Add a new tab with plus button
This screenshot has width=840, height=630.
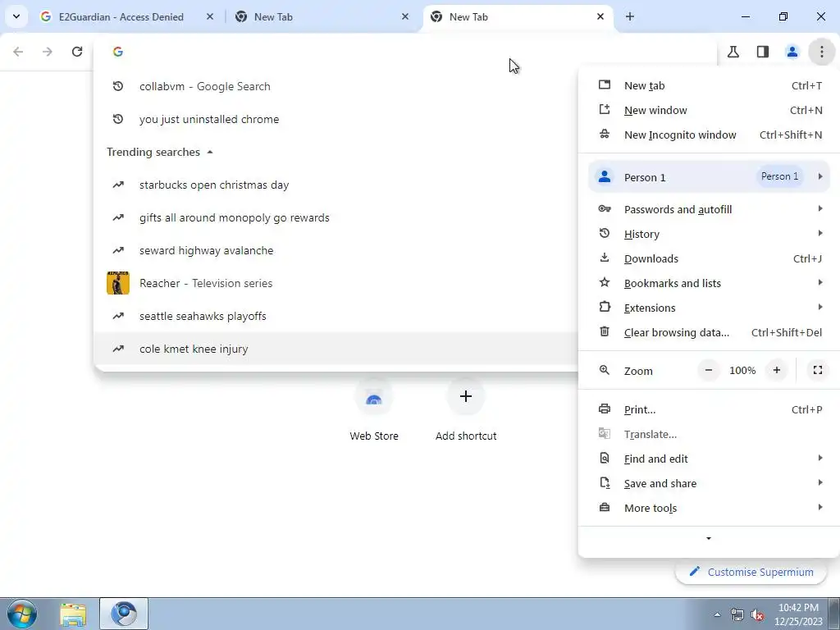click(630, 16)
